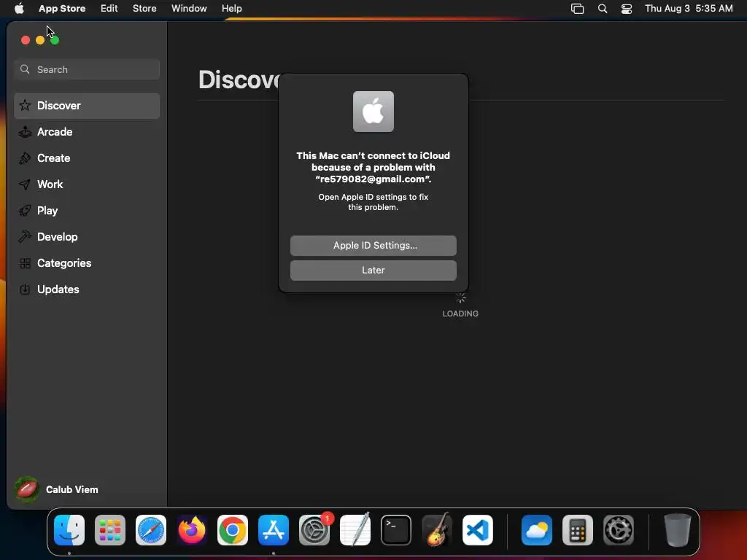Image resolution: width=747 pixels, height=560 pixels.
Task: Click the Play rocket icon
Action: [x=25, y=211]
